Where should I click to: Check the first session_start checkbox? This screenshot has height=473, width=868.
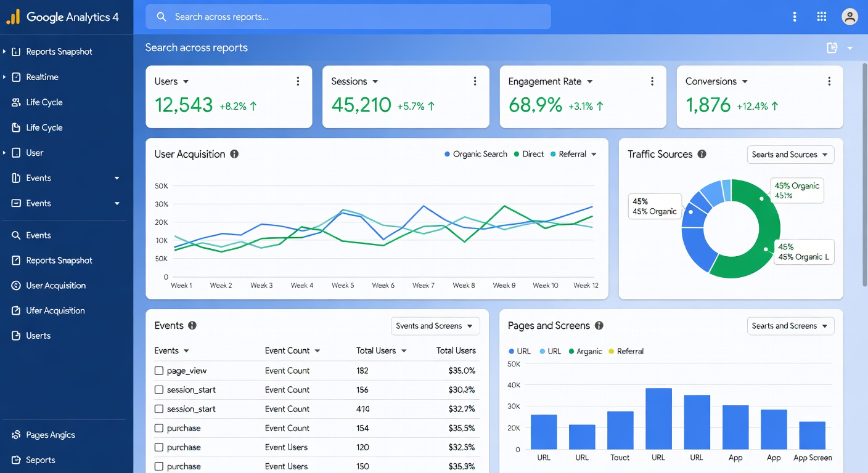pos(158,389)
